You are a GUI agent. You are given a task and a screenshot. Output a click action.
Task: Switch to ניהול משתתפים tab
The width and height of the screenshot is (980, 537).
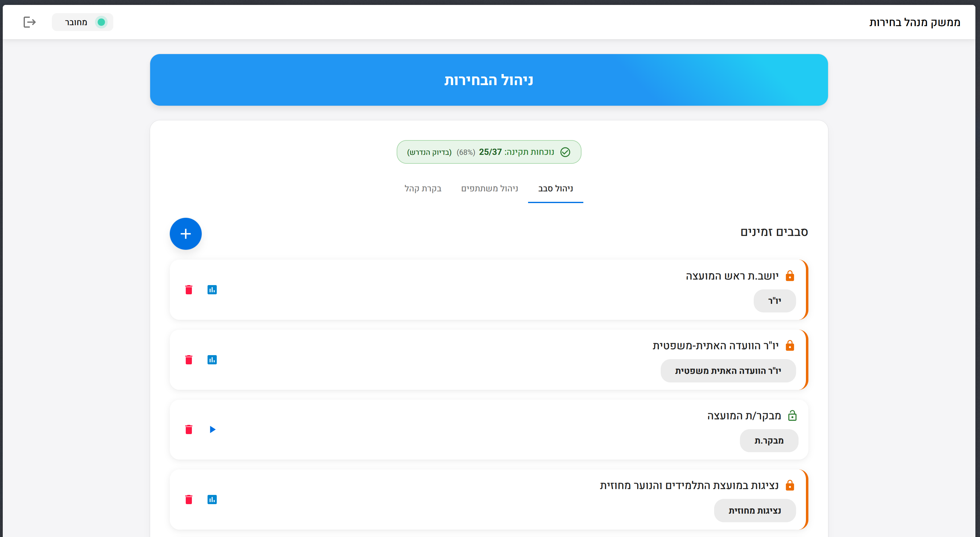tap(489, 188)
